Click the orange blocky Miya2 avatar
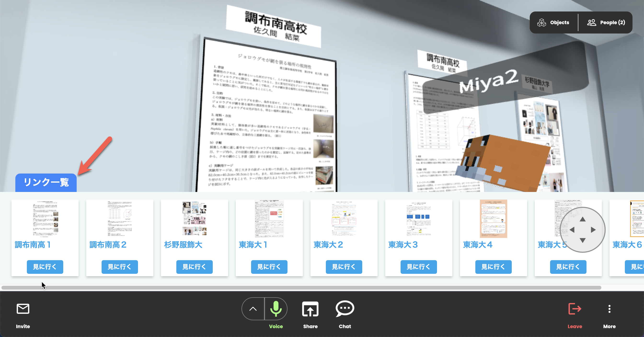This screenshot has width=644, height=337. [x=502, y=164]
